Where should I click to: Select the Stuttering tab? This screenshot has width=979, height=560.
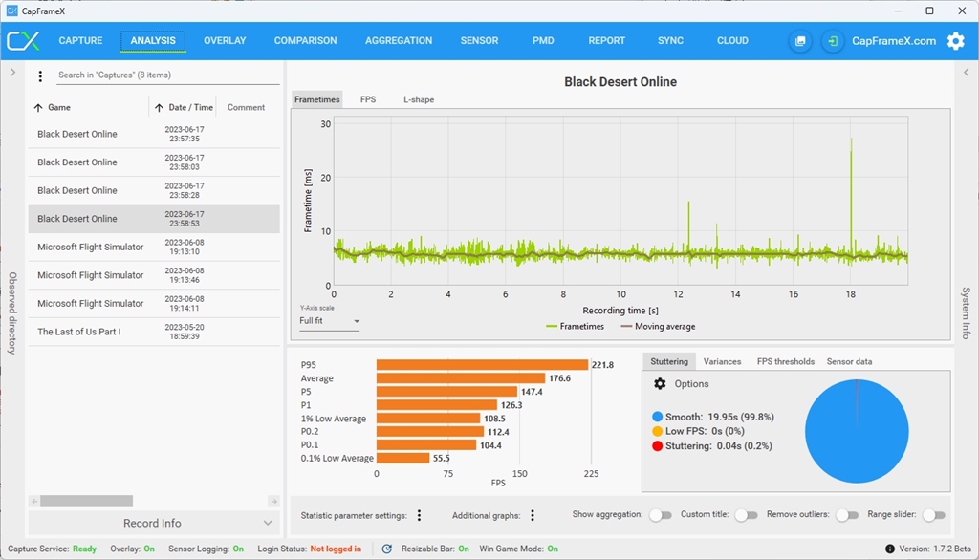pos(668,361)
